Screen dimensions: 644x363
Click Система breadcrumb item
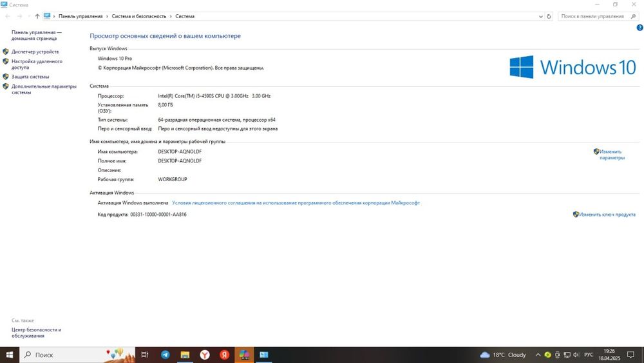(185, 17)
